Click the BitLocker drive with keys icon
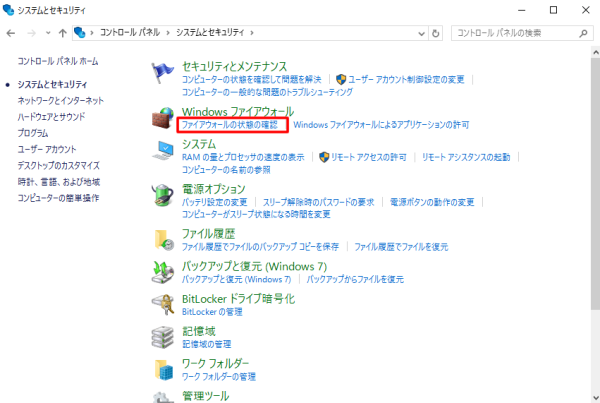The height and width of the screenshot is (403, 600). pyautogui.click(x=163, y=305)
